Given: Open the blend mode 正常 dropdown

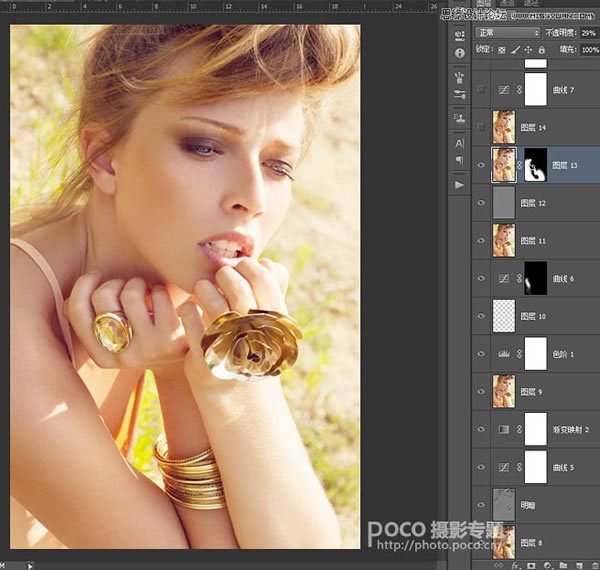Looking at the screenshot, I should pos(508,33).
